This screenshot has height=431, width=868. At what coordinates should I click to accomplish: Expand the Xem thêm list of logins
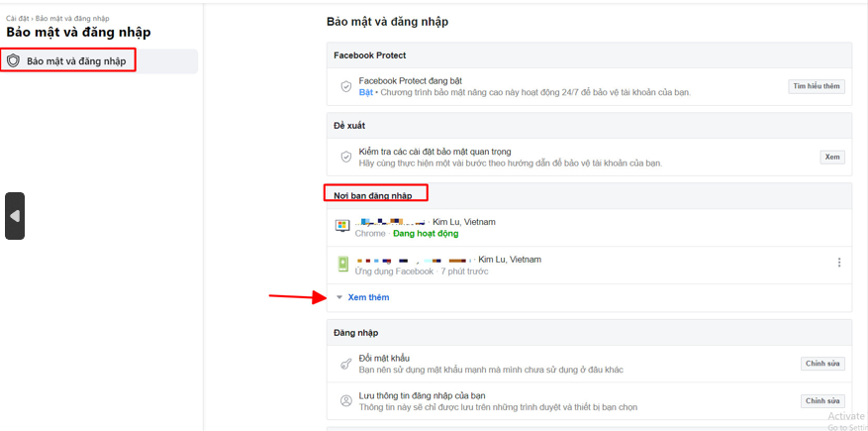click(368, 297)
